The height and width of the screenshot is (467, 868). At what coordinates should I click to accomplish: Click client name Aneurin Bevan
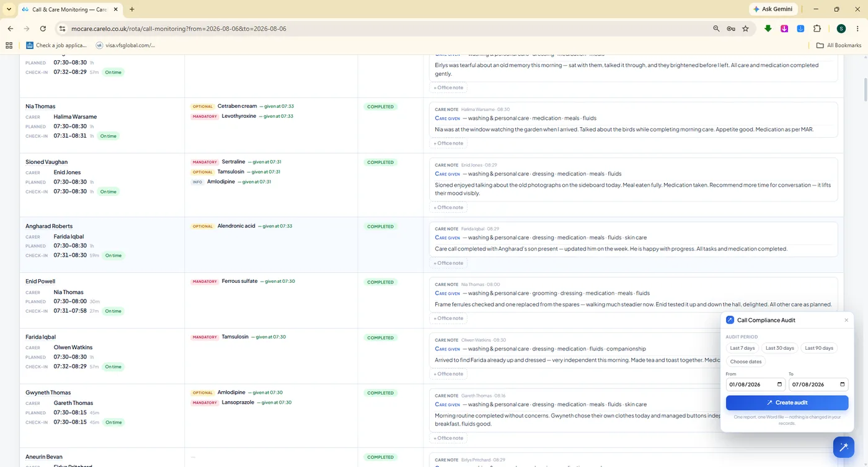click(44, 456)
